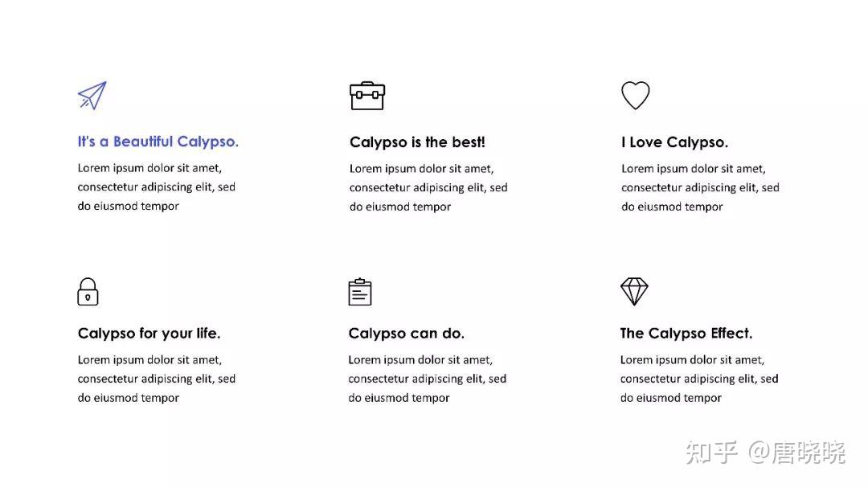Open the "It's a Beautiful Calypso." heading
The image size is (868, 488).
pyautogui.click(x=158, y=141)
